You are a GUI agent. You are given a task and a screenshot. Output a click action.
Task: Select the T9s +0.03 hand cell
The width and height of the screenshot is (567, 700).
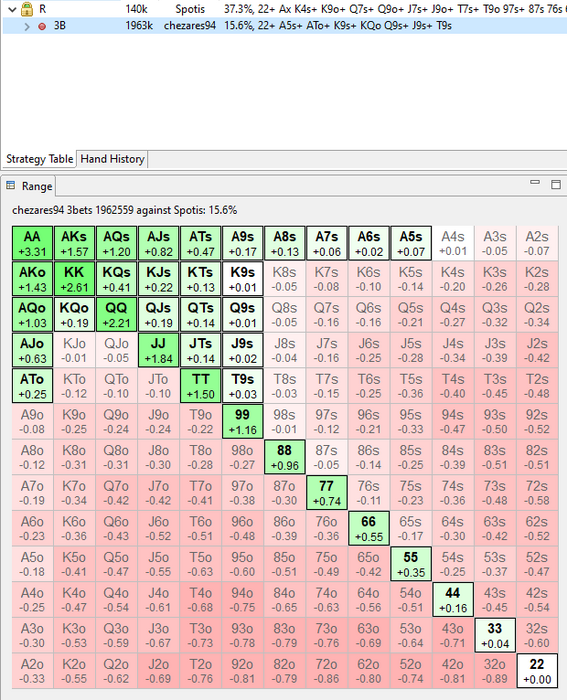pyautogui.click(x=242, y=386)
